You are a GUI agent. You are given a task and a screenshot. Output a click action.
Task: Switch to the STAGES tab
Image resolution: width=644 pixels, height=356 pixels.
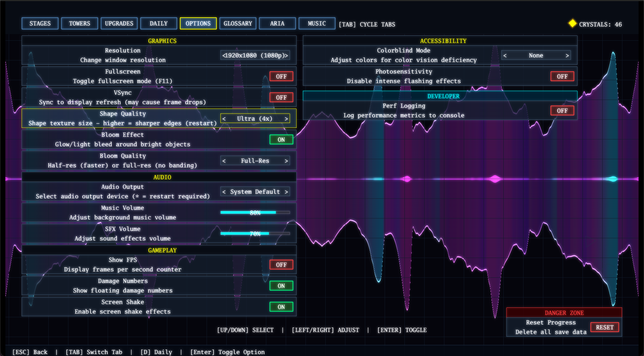pos(40,24)
